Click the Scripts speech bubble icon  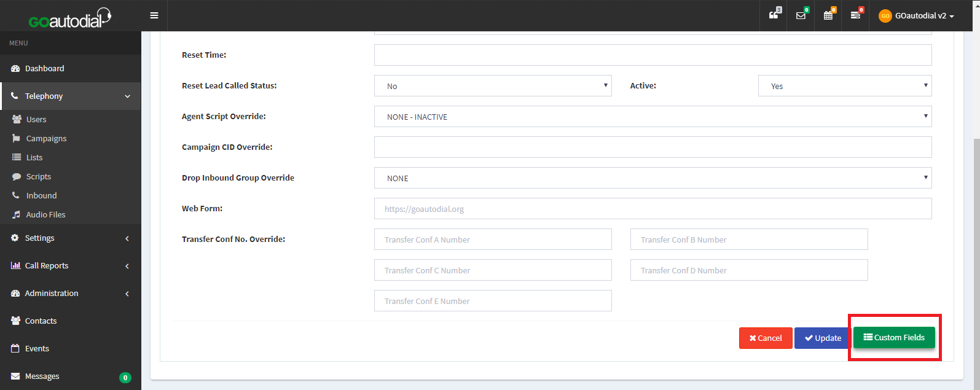(17, 176)
